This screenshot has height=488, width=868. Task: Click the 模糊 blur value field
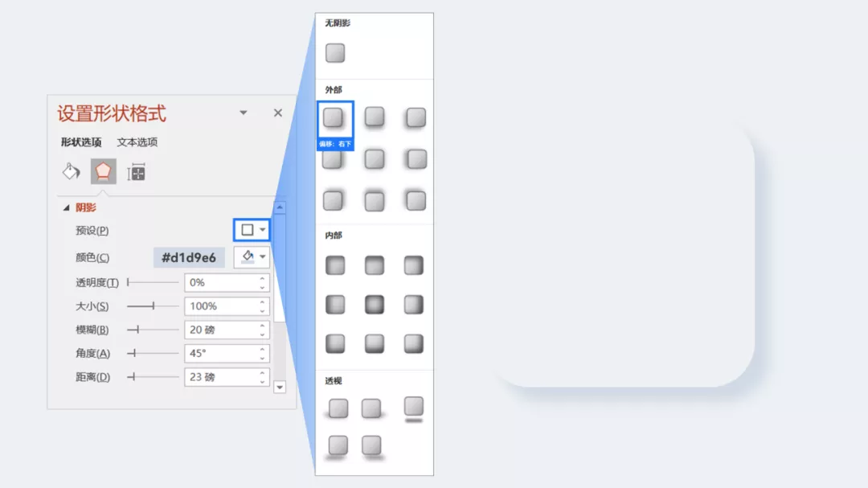click(222, 330)
